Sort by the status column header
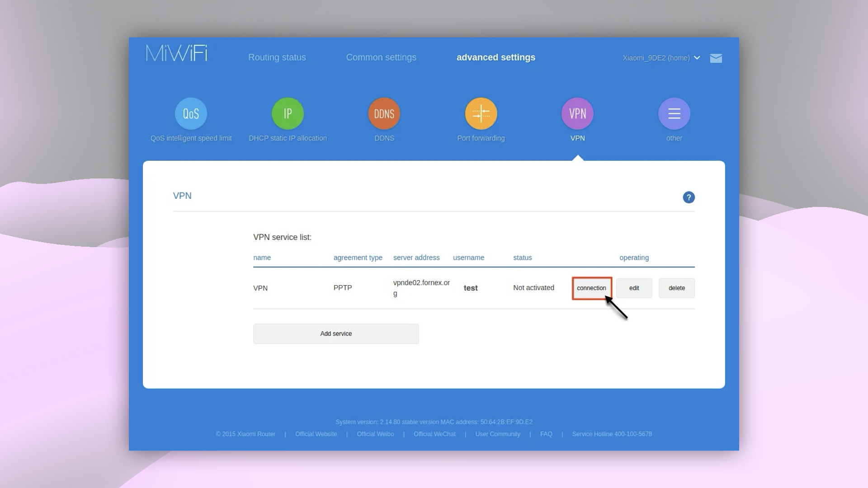The image size is (868, 488). pyautogui.click(x=523, y=258)
